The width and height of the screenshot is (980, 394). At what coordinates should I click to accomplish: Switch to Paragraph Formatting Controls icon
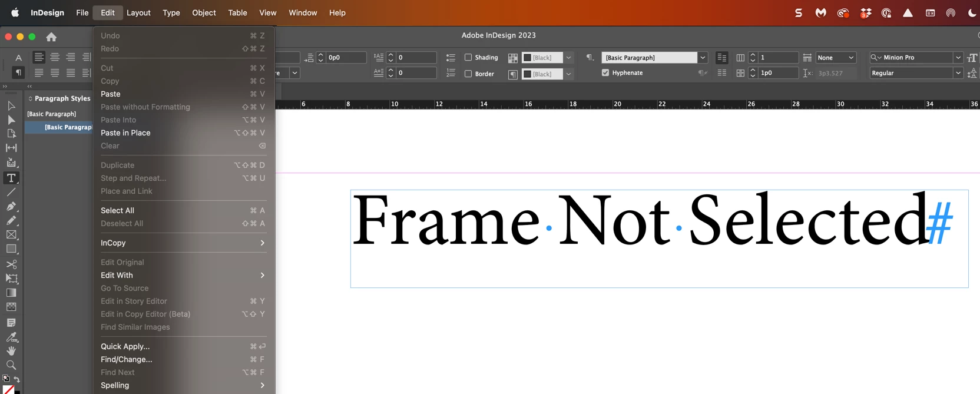coord(18,72)
